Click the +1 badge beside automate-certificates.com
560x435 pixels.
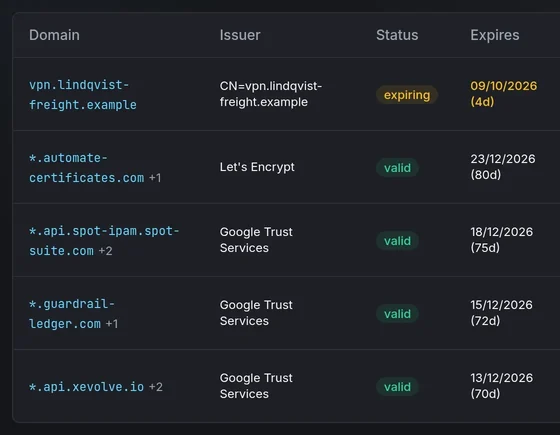(x=155, y=178)
